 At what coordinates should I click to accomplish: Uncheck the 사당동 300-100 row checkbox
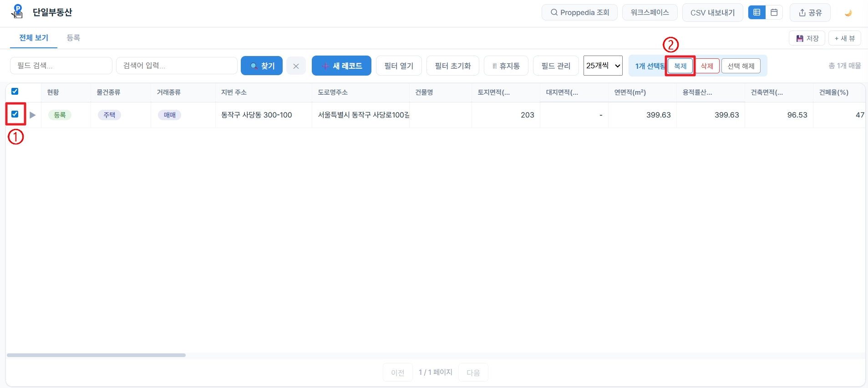click(15, 114)
